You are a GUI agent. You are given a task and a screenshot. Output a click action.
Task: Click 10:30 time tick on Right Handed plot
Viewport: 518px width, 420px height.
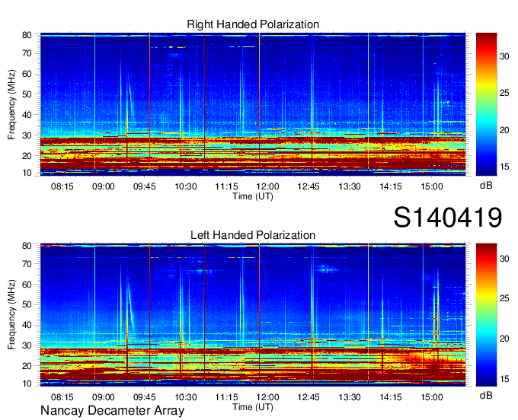186,186
